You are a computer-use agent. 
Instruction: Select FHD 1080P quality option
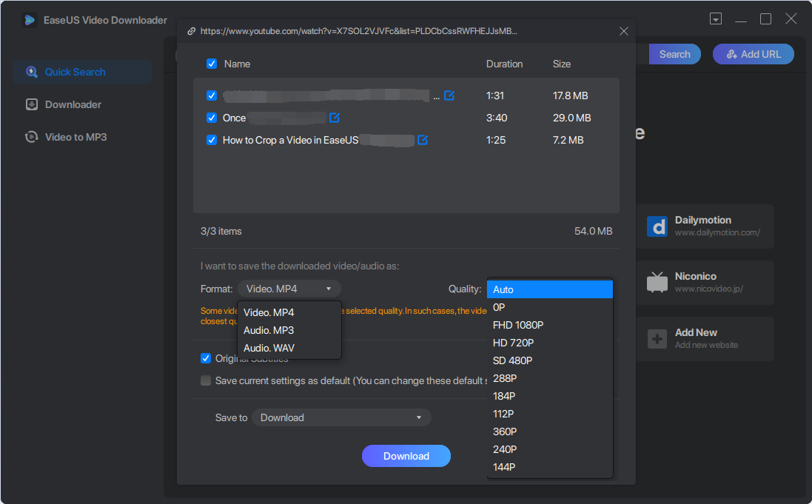click(x=550, y=325)
